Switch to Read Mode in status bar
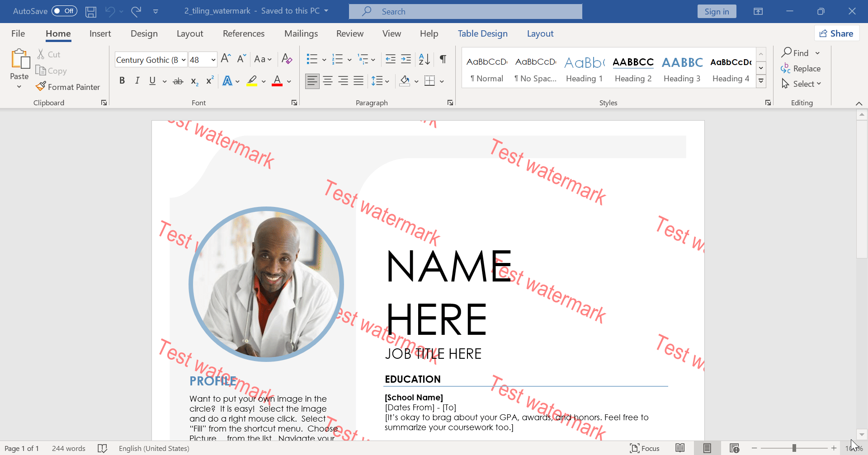 [679, 448]
